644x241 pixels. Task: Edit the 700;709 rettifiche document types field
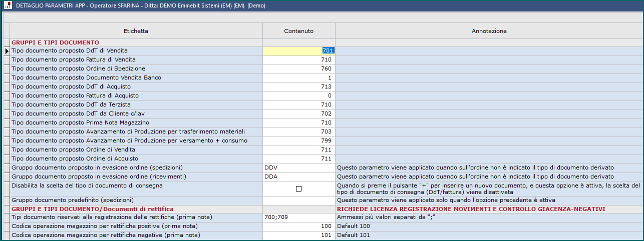pyautogui.click(x=298, y=217)
